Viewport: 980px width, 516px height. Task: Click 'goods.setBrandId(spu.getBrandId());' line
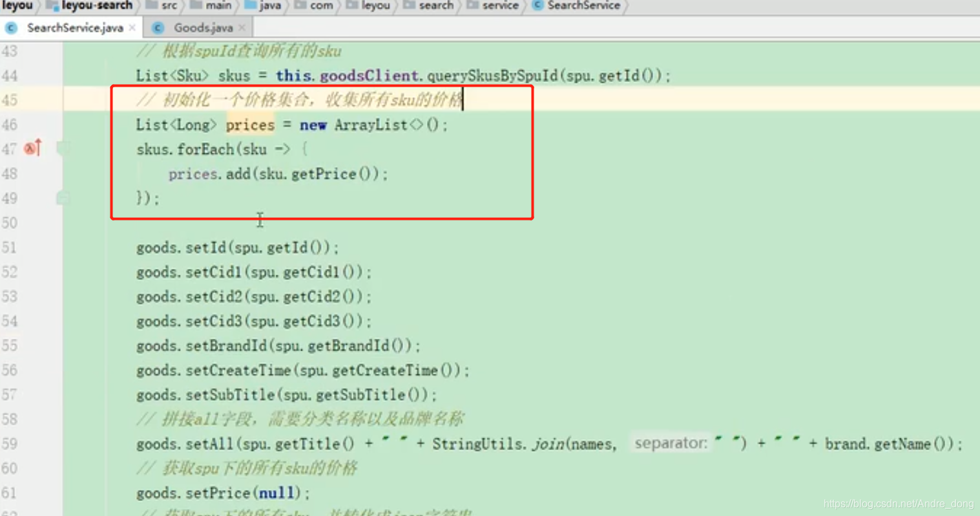click(278, 346)
